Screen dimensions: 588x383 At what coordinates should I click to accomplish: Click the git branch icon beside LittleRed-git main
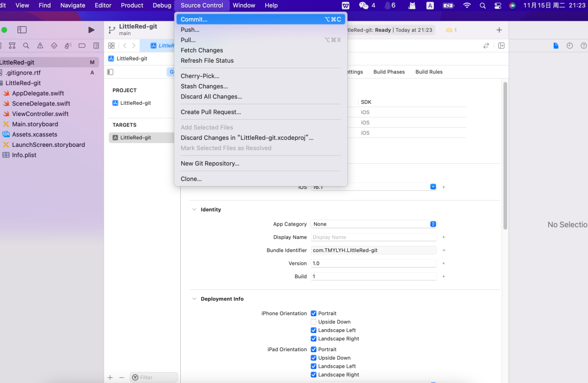pyautogui.click(x=112, y=30)
